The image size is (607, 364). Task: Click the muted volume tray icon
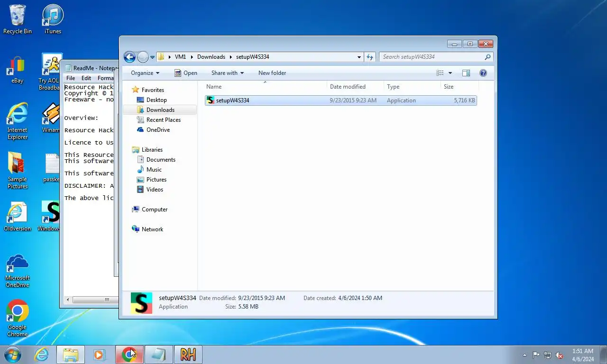point(560,355)
